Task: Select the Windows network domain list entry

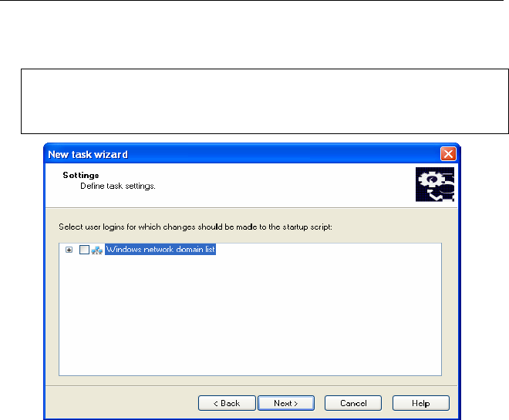Action: click(x=160, y=250)
